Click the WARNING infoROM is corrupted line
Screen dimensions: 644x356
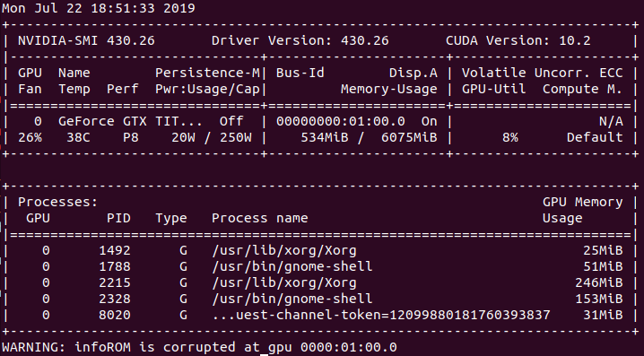(200, 347)
